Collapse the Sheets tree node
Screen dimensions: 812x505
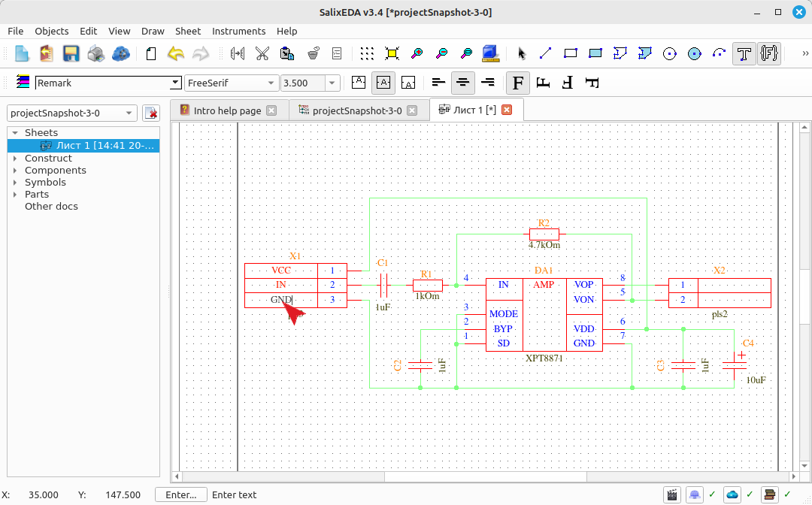pyautogui.click(x=15, y=133)
